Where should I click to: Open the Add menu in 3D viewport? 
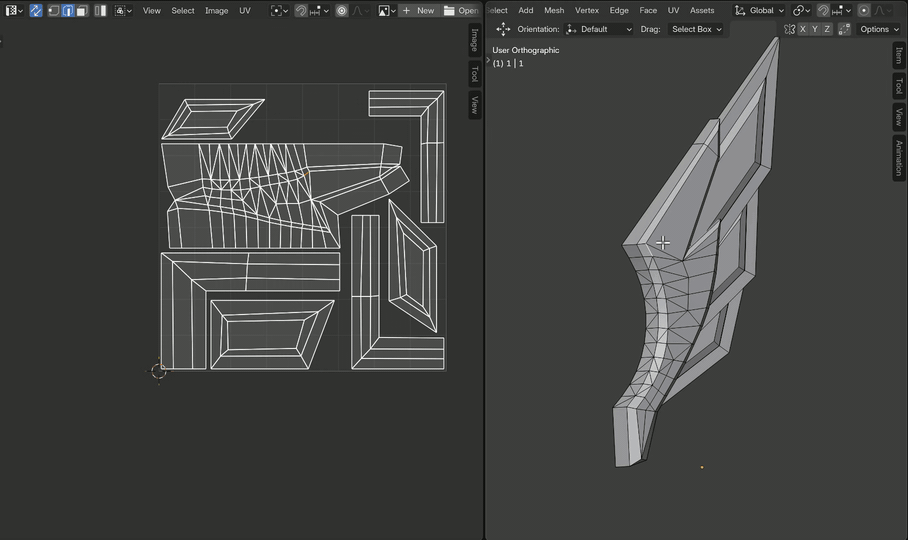tap(526, 10)
